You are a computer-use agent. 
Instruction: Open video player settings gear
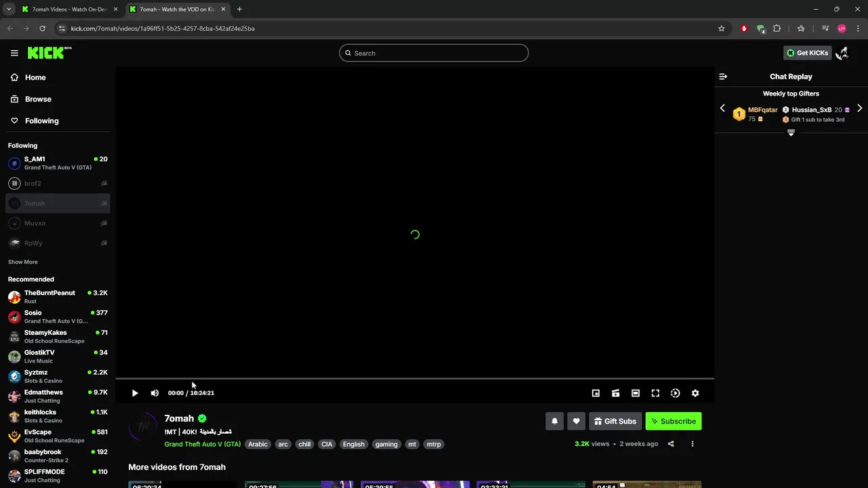tap(695, 393)
